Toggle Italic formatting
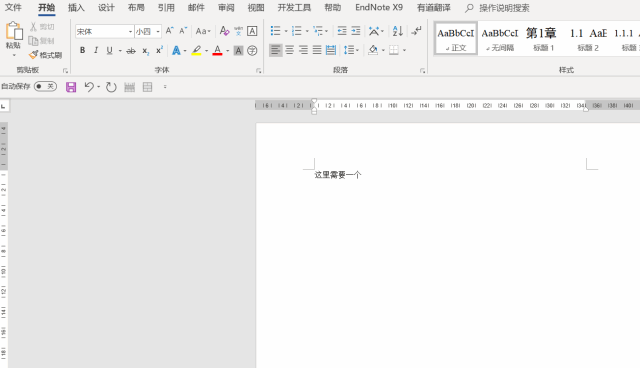 pyautogui.click(x=96, y=50)
